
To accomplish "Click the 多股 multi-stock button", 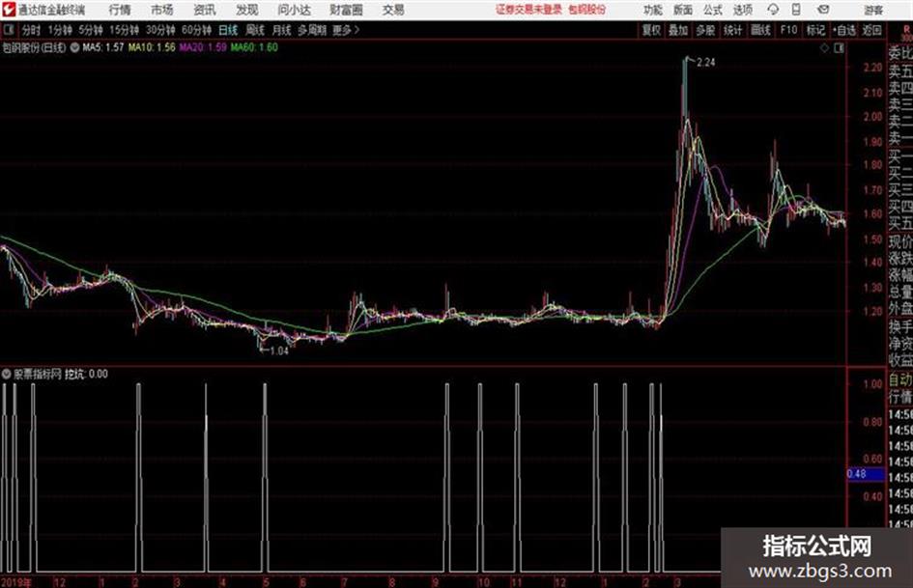I will coord(705,30).
